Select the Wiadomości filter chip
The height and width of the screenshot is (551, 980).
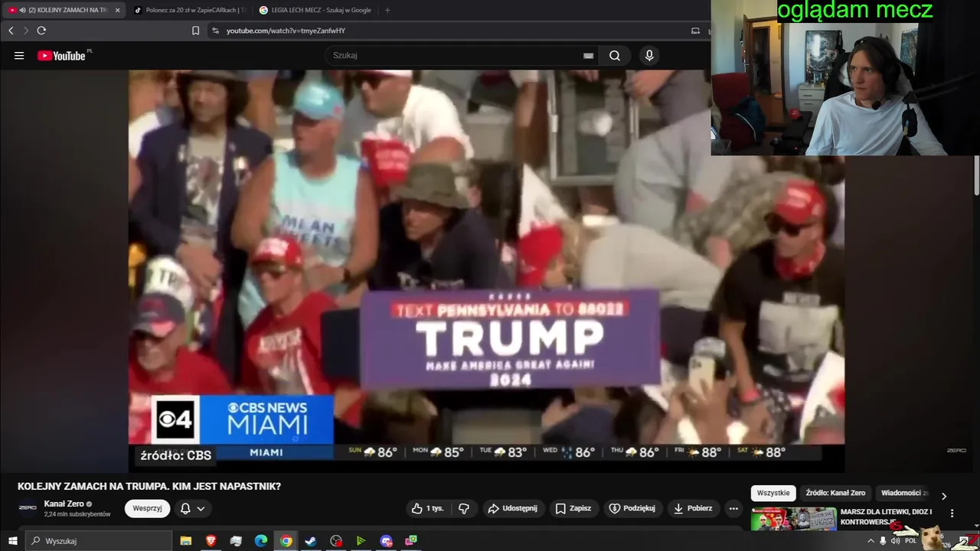pyautogui.click(x=903, y=493)
